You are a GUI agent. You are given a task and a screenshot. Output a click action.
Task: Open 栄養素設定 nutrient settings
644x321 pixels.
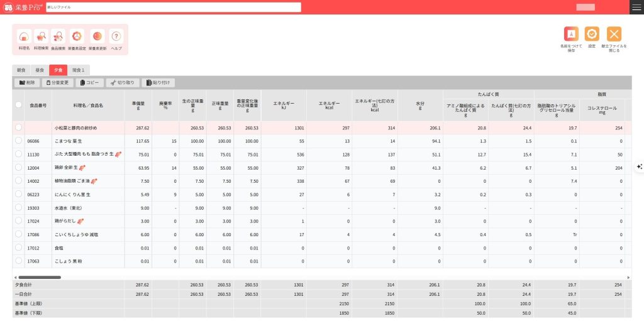point(77,39)
